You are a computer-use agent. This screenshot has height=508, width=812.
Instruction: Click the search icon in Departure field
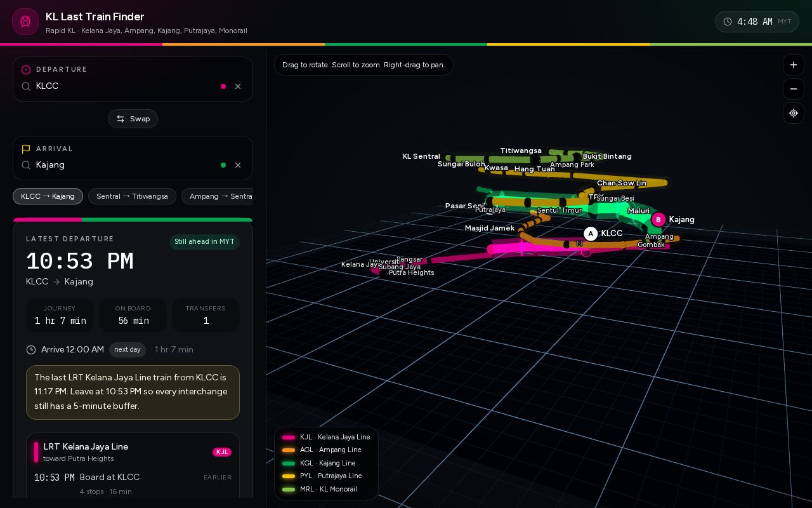coord(26,86)
